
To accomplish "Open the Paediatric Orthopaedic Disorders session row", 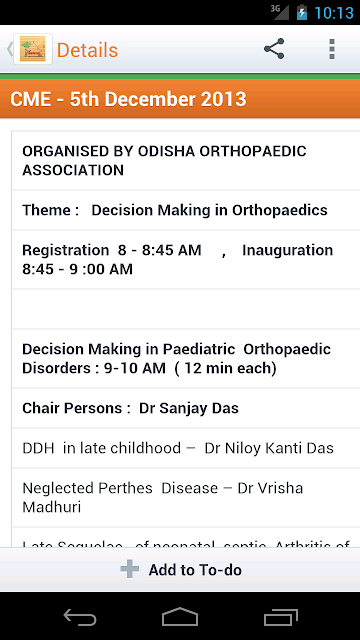I will [186, 359].
